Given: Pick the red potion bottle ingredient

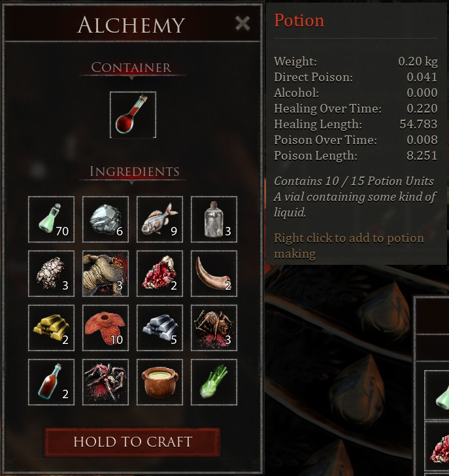Looking at the screenshot, I should [x=51, y=382].
